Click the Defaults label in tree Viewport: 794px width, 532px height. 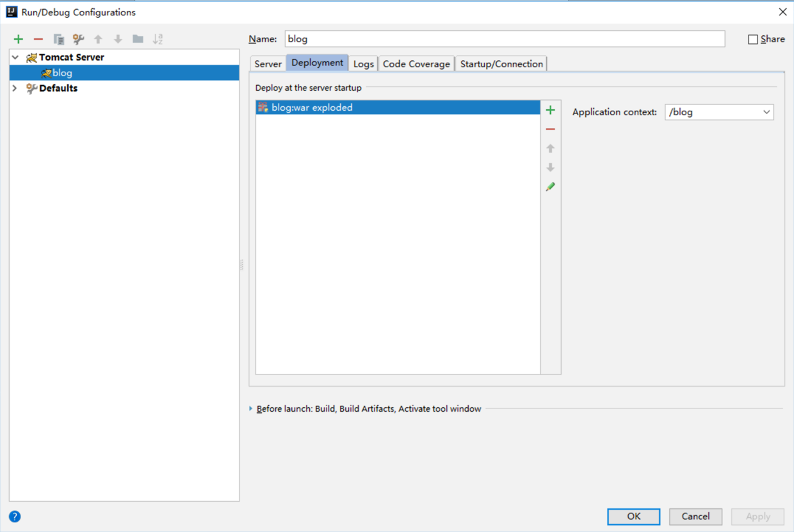[58, 88]
